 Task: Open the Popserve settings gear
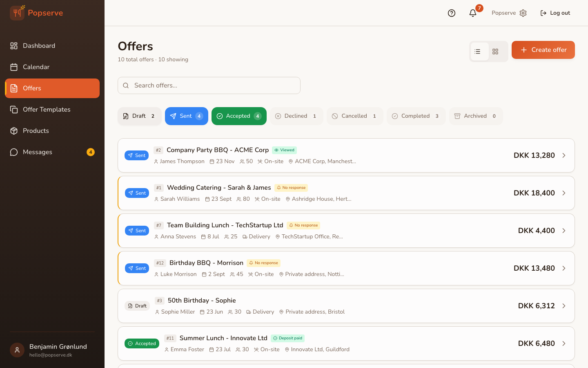tap(523, 13)
